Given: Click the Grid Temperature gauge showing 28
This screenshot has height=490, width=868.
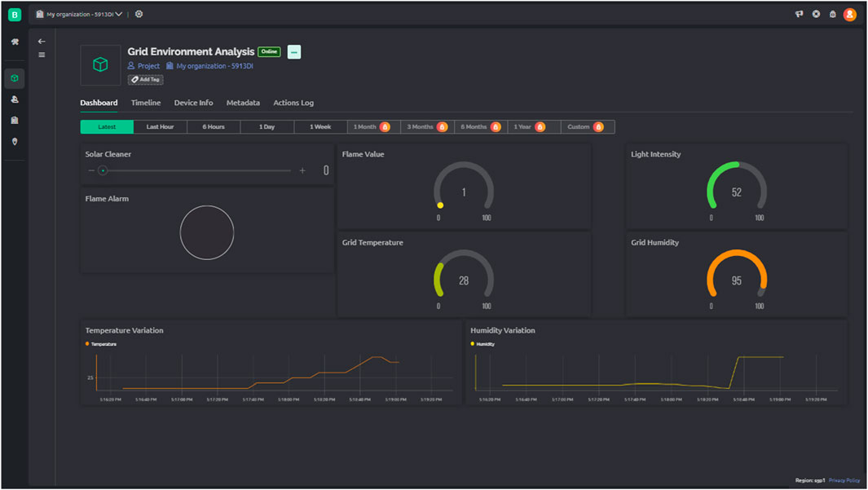Looking at the screenshot, I should (463, 279).
